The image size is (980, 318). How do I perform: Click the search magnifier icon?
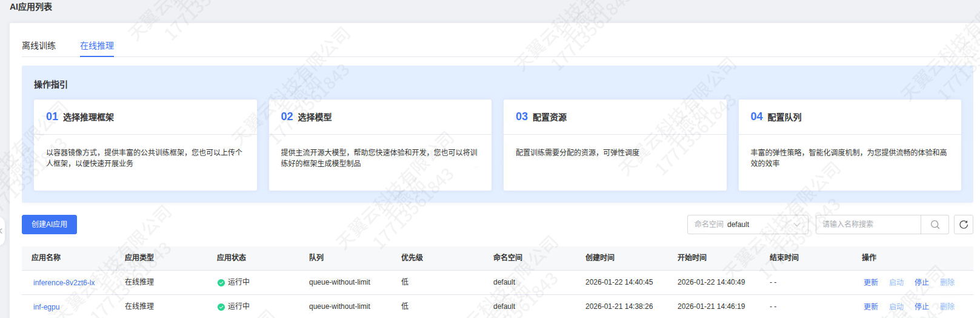[935, 225]
